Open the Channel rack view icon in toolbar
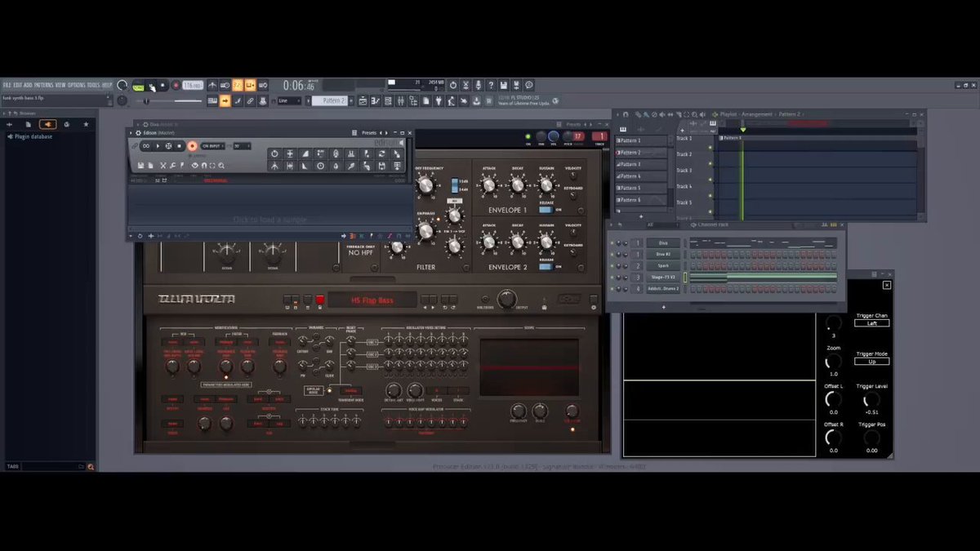This screenshot has height=551, width=980. point(390,100)
